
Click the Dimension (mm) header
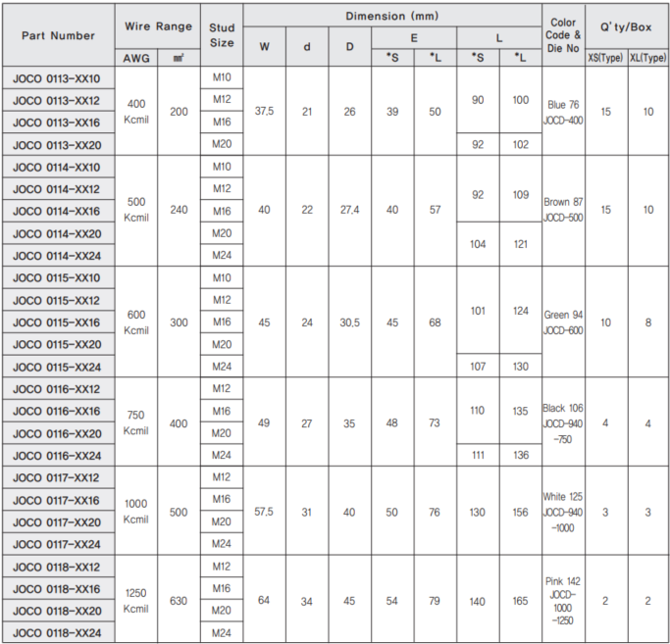[392, 16]
